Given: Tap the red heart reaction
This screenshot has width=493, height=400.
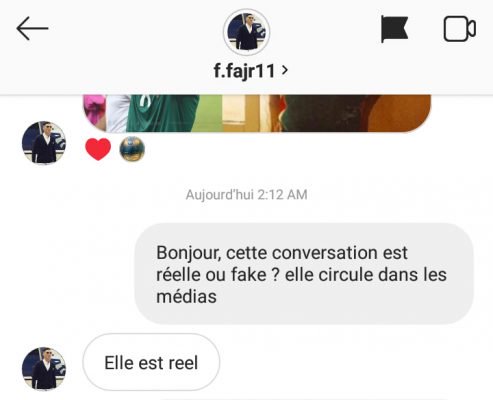Looking at the screenshot, I should pyautogui.click(x=98, y=149).
